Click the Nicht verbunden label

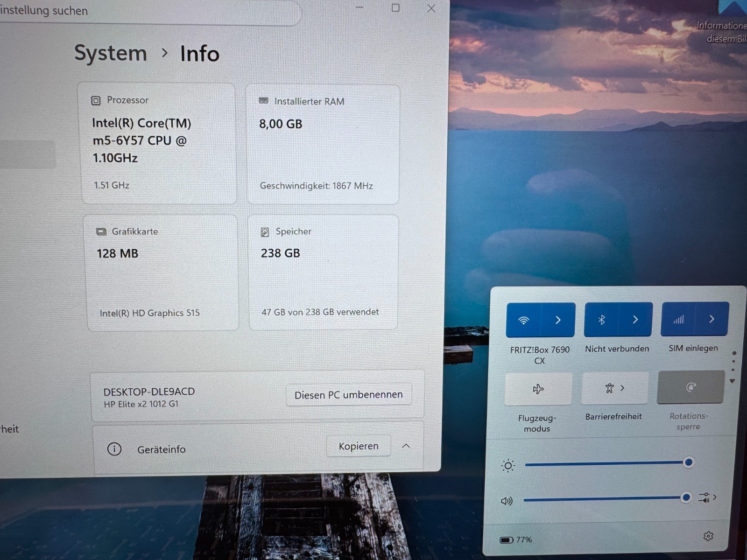(x=617, y=349)
